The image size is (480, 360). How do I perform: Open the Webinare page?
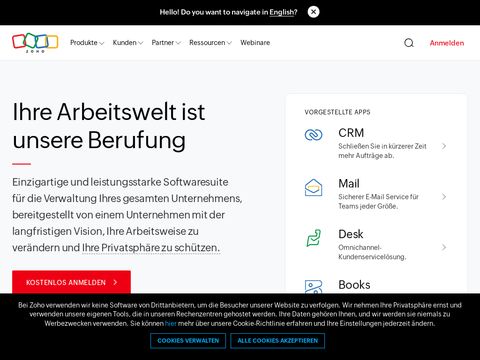255,43
